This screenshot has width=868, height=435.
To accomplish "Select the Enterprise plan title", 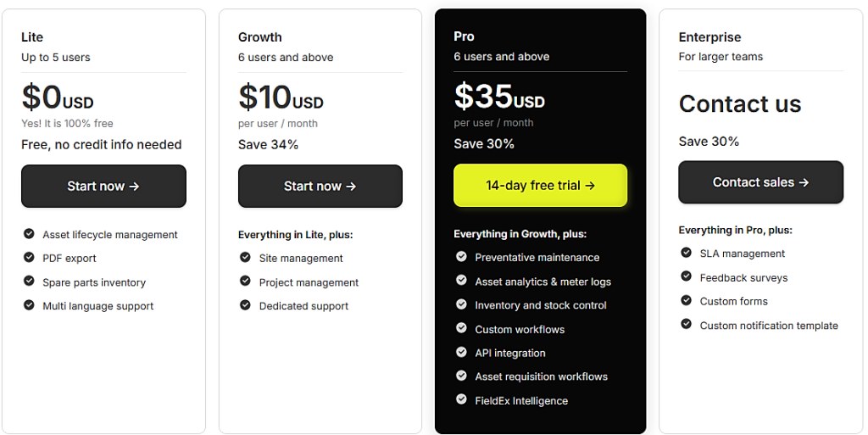I will click(709, 37).
